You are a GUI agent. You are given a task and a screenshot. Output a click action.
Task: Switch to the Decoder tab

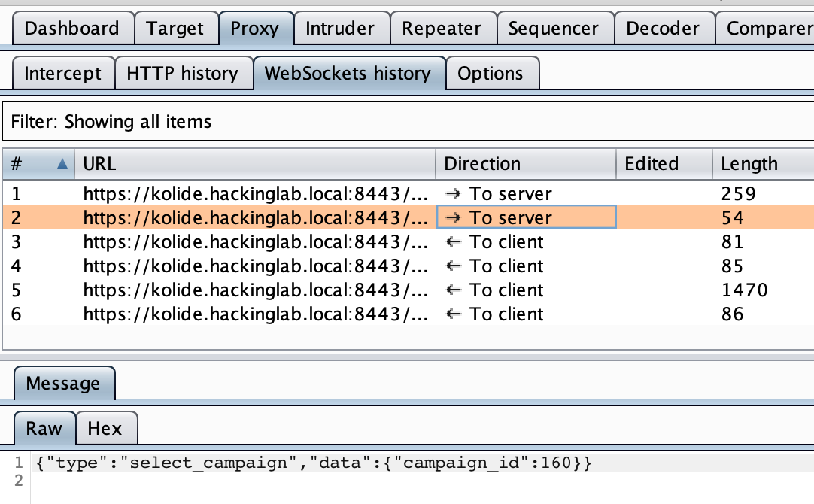(x=663, y=29)
